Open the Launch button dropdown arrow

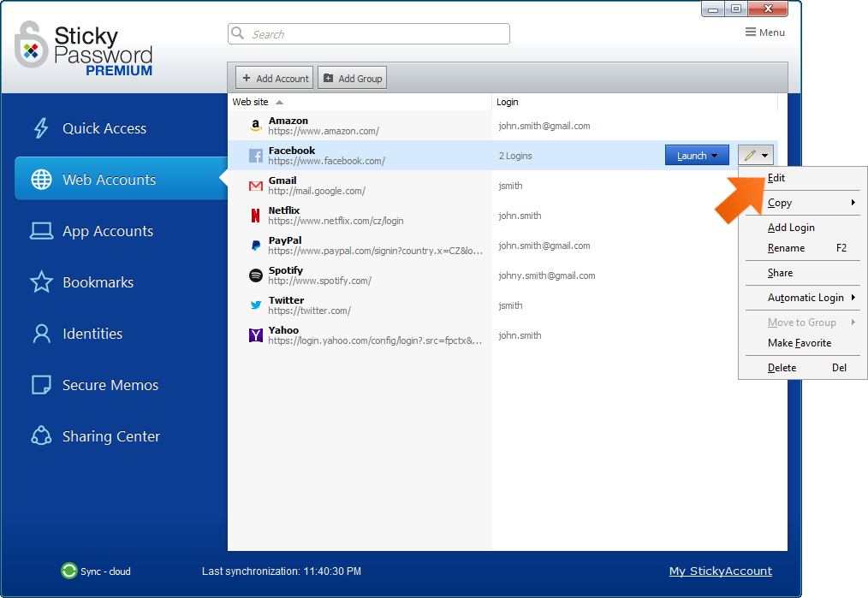715,156
